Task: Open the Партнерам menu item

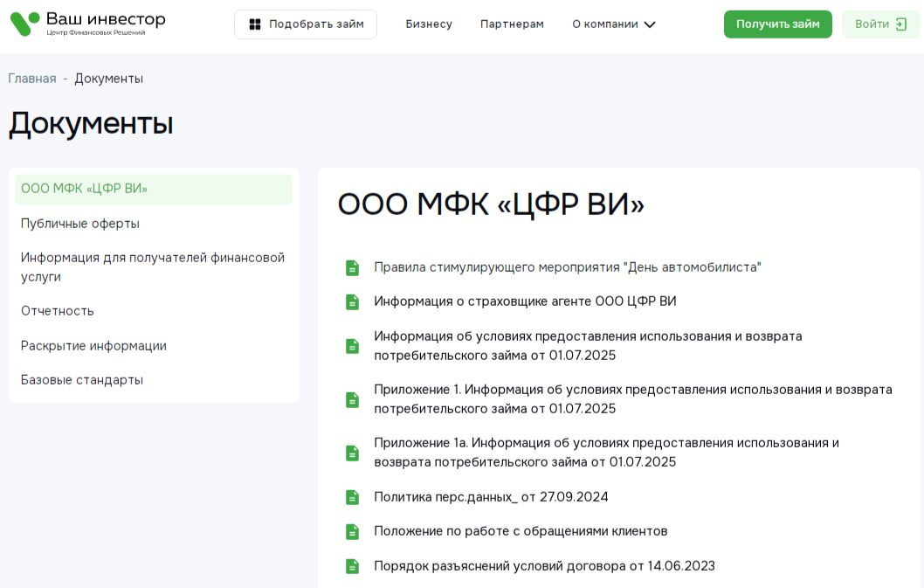Action: point(512,24)
